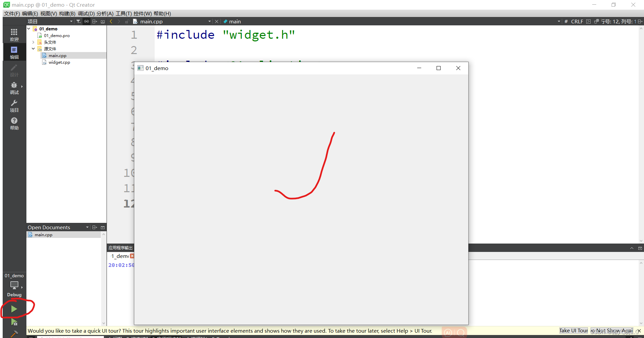The width and height of the screenshot is (644, 338).
Task: Click the analyzer icon beside line number
Action: 597,21
